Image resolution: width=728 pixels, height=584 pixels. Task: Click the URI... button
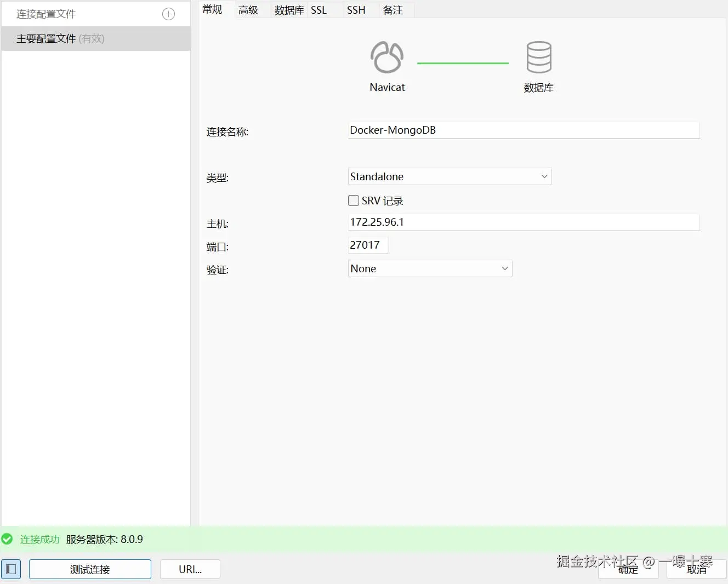point(190,569)
